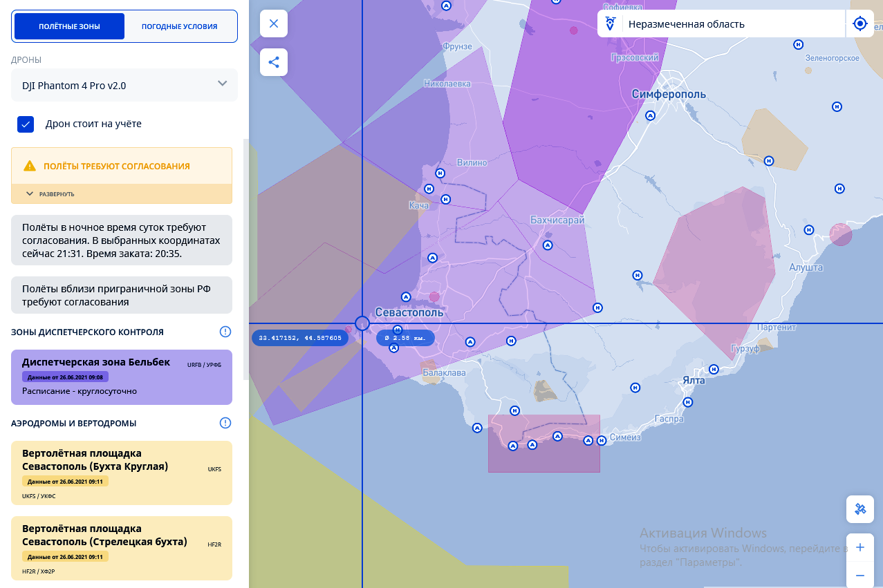Switch to the 'ПОЛЁТНЫЕ ЗОНЫ' tab

(x=69, y=26)
